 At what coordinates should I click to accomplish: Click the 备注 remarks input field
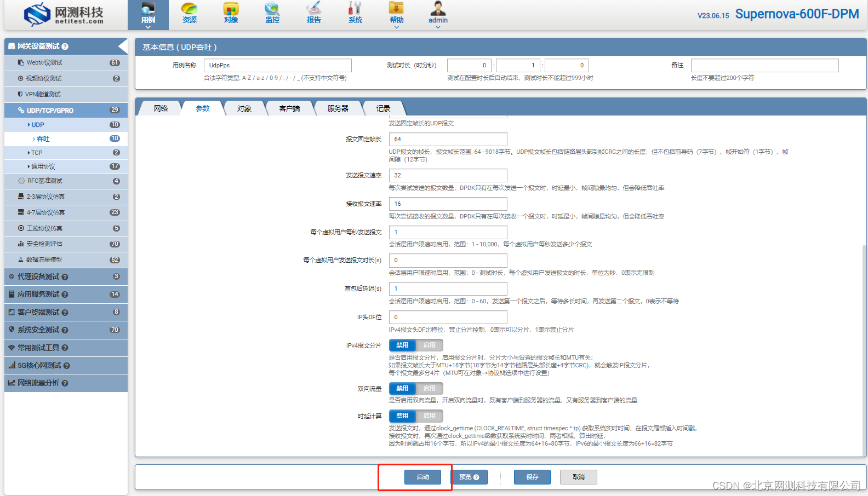[765, 65]
